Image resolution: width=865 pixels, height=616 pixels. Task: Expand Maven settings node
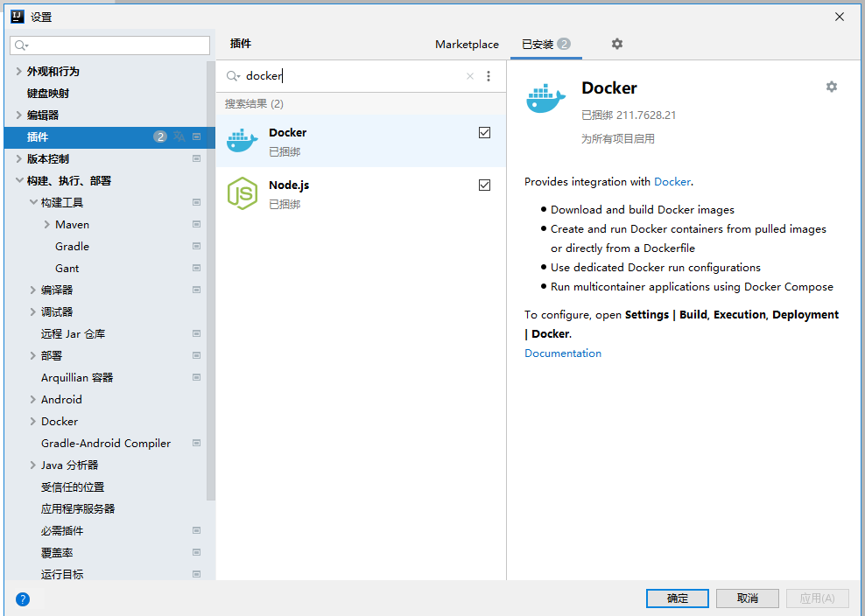coord(47,225)
